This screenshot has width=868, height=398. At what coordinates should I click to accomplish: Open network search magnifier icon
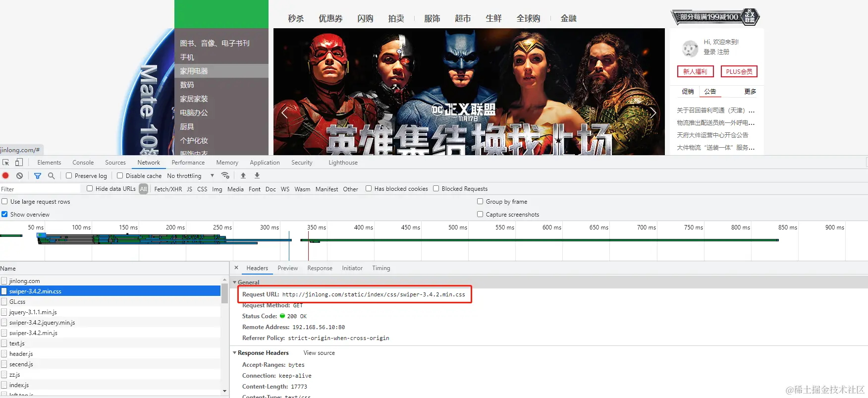[51, 175]
